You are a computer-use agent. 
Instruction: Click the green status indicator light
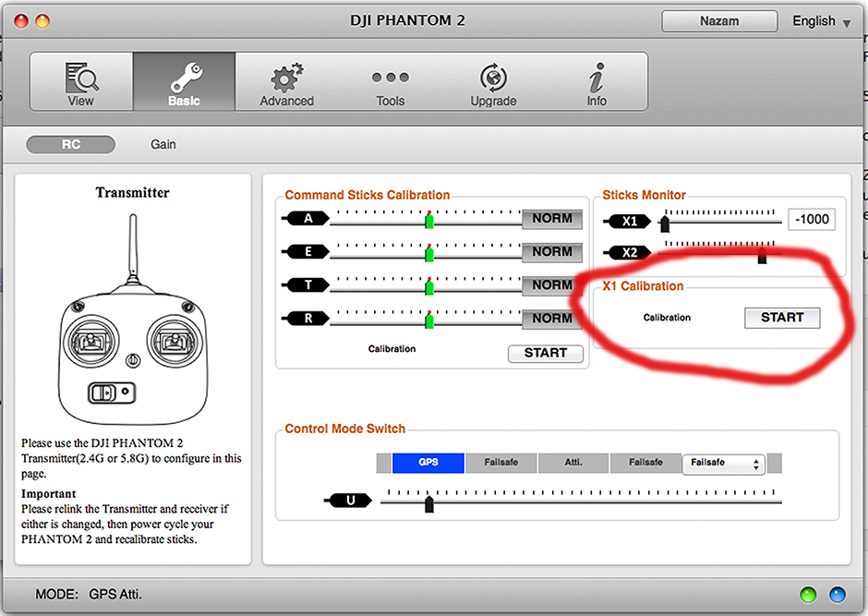[x=808, y=594]
